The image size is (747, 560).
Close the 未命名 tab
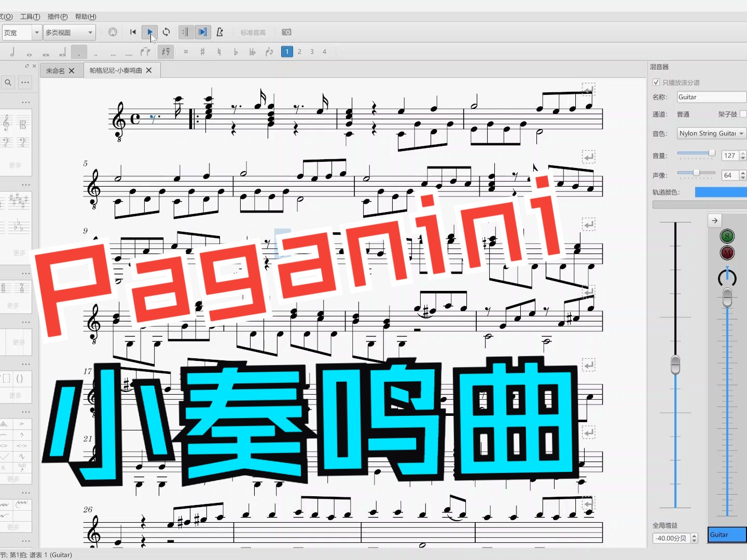[72, 71]
